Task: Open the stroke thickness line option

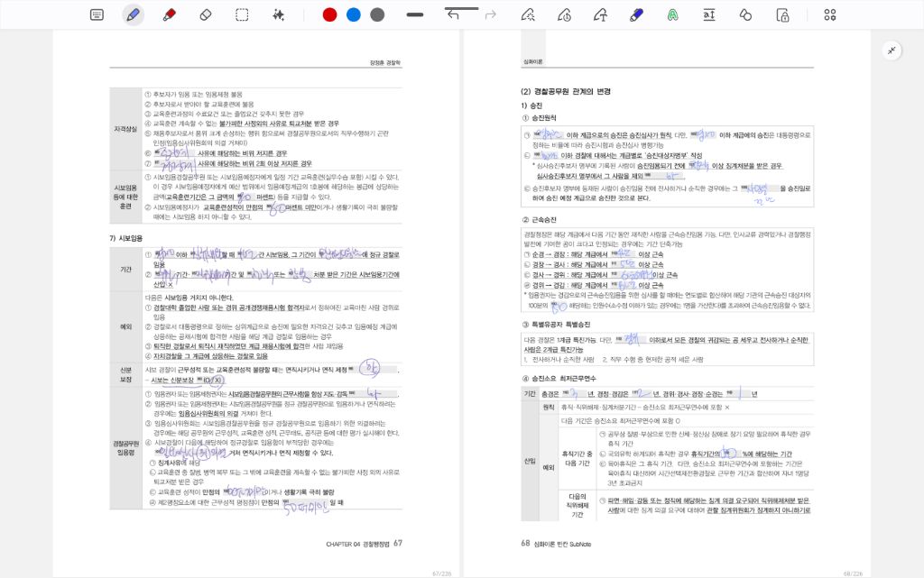Action: pos(415,14)
